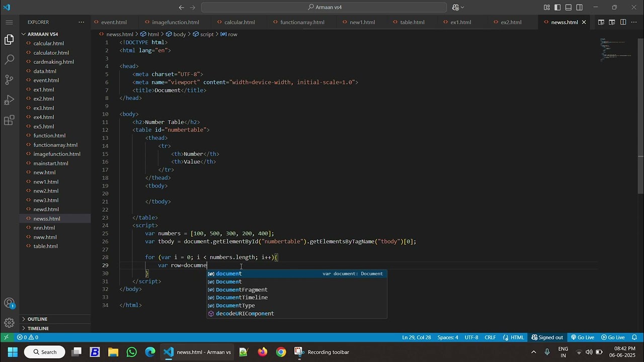
Task: Open the Manage gear settings icon
Action: 9,323
